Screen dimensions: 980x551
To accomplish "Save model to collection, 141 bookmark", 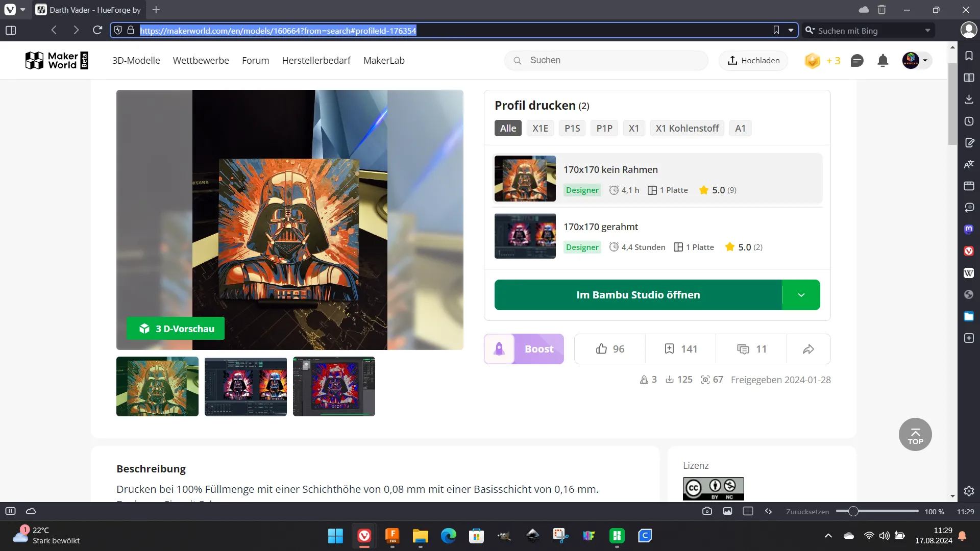I will click(x=681, y=349).
